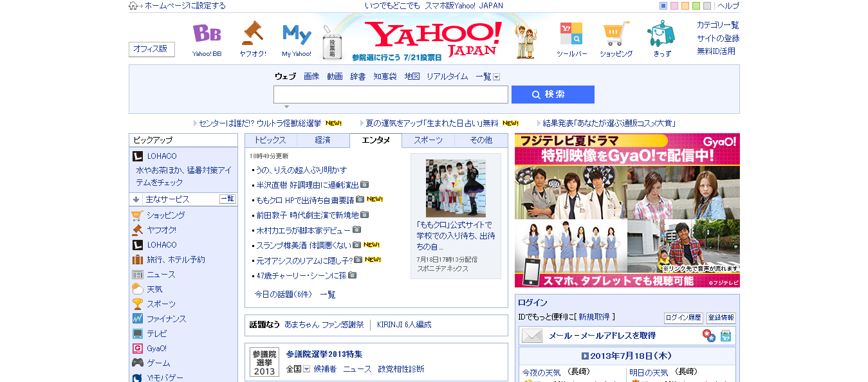This screenshot has height=382, width=868.
Task: Click 一覧 button beside 主なサービス
Action: tap(228, 199)
